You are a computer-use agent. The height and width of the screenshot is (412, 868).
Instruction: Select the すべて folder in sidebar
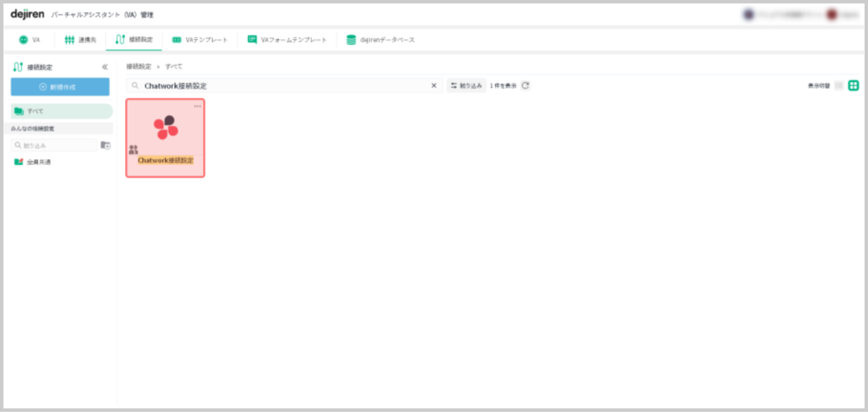61,111
